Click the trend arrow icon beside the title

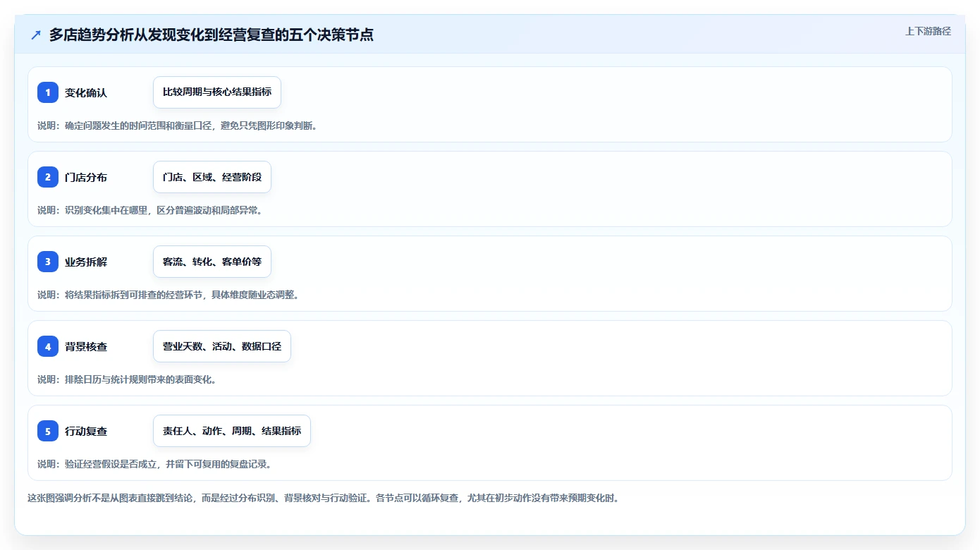(36, 35)
